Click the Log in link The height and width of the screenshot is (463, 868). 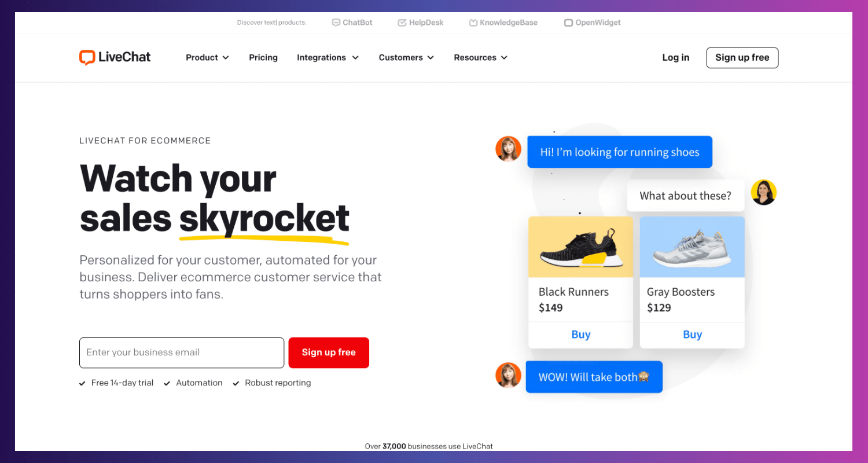pos(676,57)
